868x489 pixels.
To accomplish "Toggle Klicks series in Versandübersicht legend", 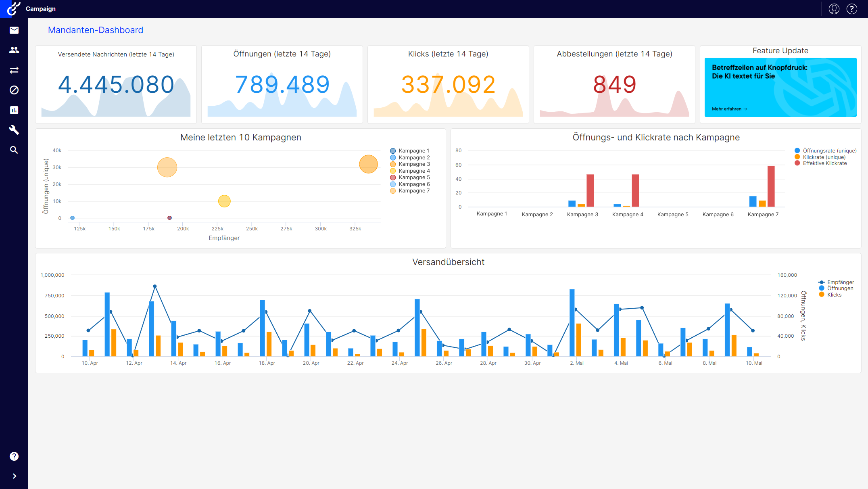I will [x=834, y=295].
